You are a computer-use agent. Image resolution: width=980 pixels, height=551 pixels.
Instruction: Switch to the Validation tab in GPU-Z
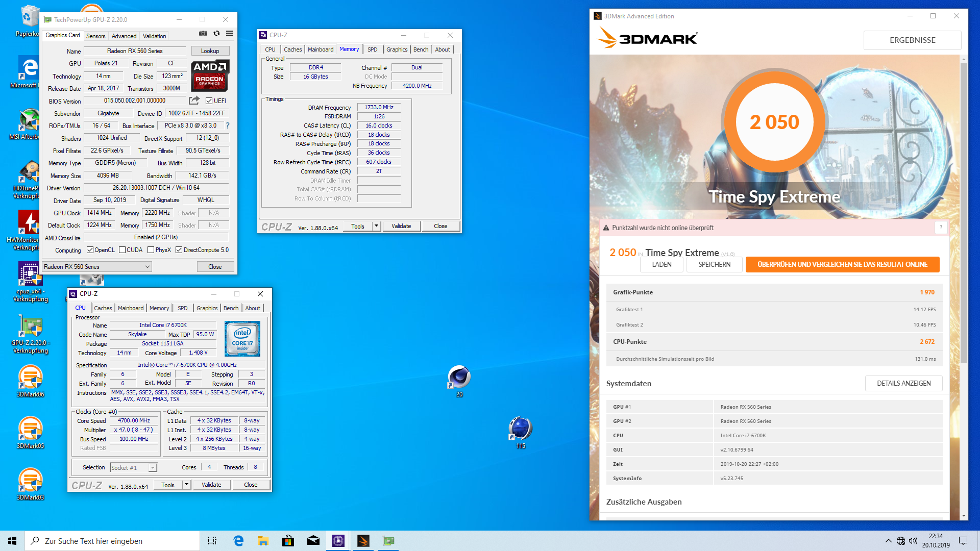(154, 36)
